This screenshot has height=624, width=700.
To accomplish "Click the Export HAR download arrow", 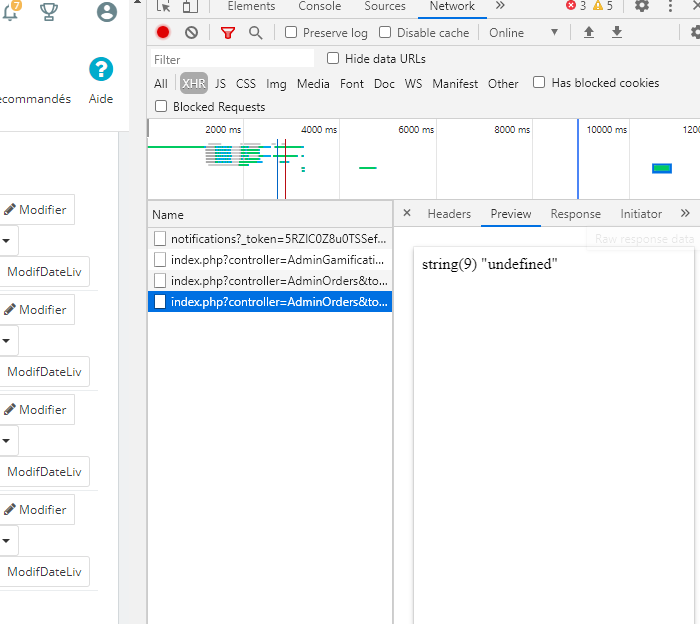I will (617, 32).
